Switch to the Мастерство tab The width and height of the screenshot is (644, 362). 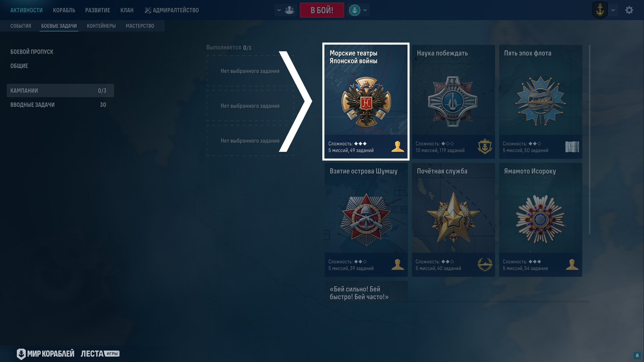click(140, 26)
